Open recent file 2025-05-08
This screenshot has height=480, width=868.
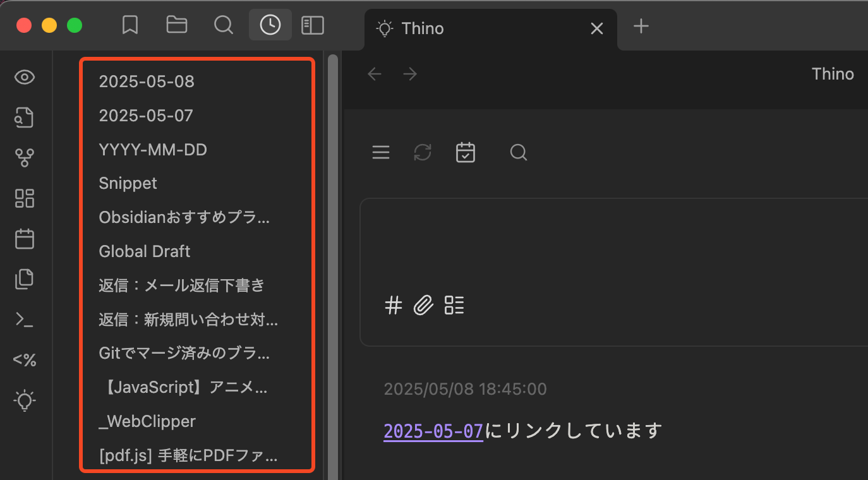pos(147,81)
